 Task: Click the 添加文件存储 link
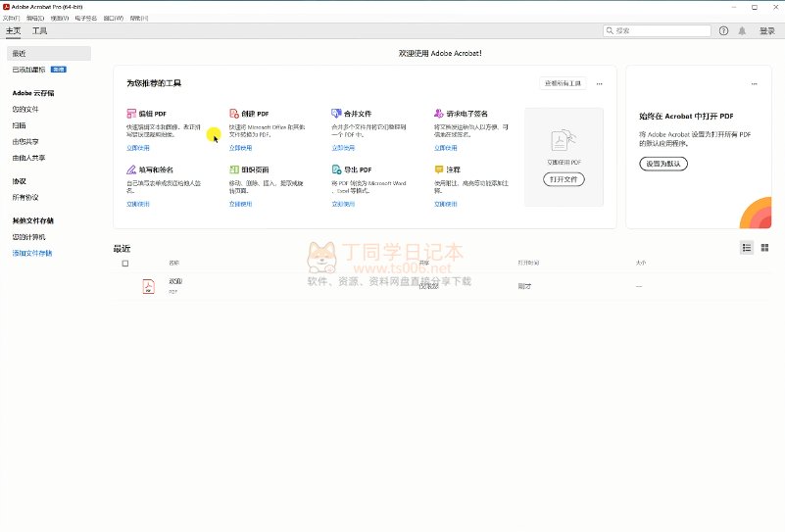point(32,253)
